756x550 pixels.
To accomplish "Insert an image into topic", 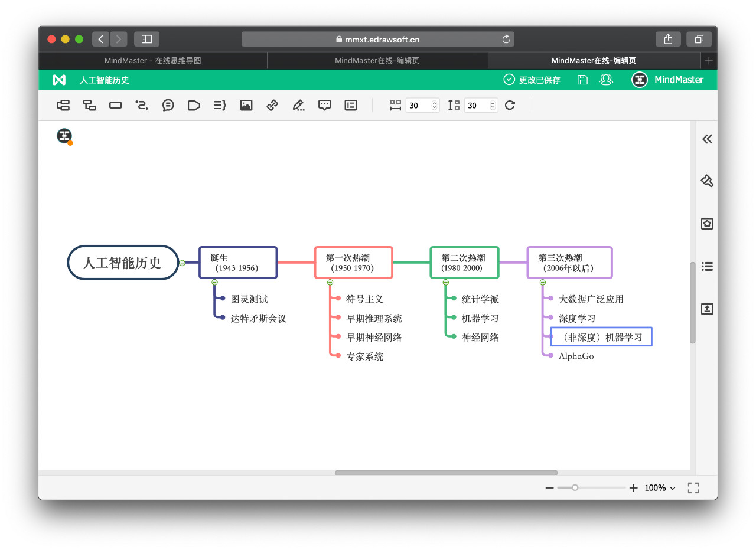I will tap(246, 105).
